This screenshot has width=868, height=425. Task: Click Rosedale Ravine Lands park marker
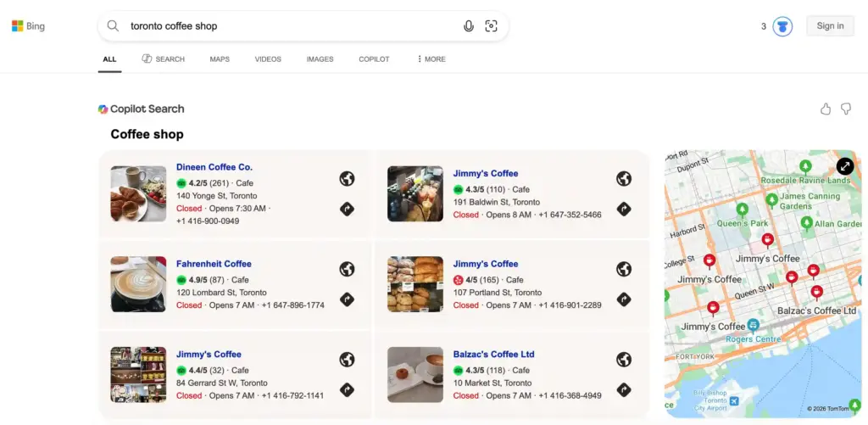(805, 167)
